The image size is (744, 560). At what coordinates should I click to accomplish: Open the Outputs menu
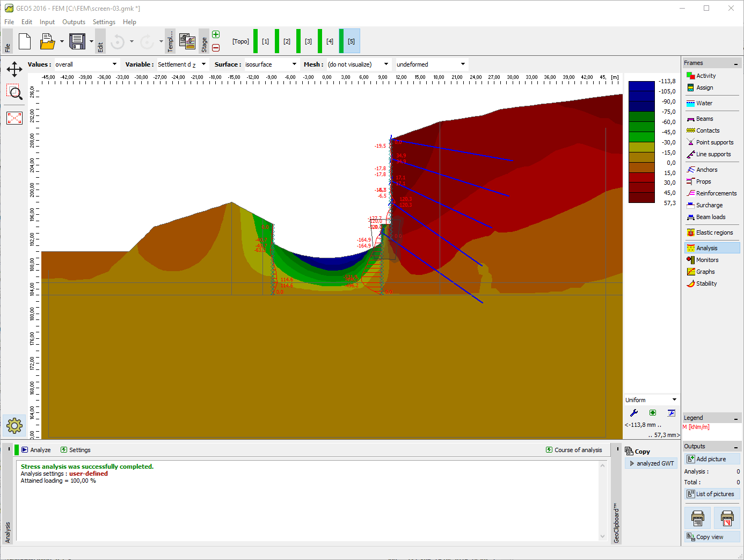click(x=74, y=22)
